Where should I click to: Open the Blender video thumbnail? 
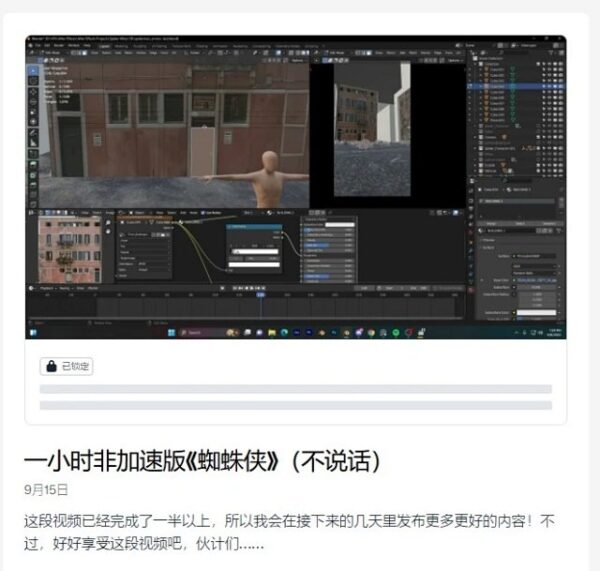[296, 187]
